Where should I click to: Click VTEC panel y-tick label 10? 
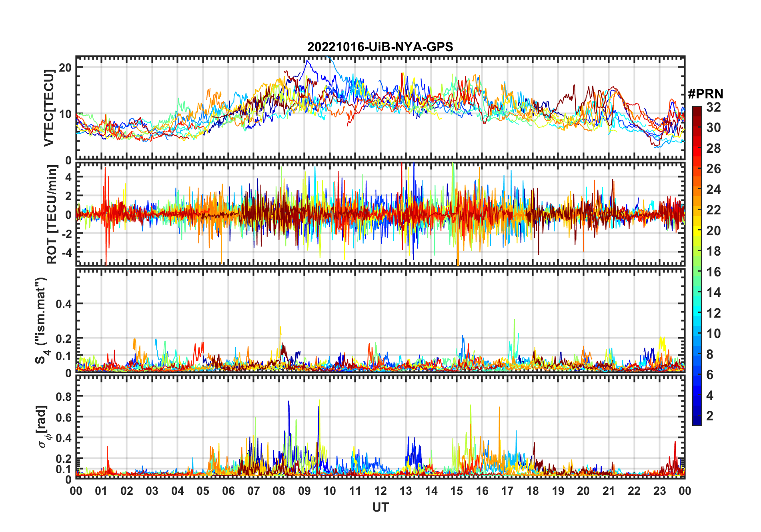(x=65, y=114)
